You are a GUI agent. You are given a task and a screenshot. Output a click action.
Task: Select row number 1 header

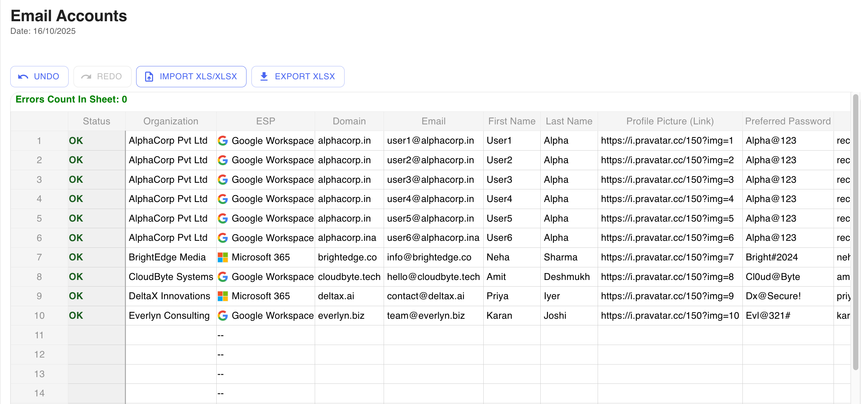39,141
